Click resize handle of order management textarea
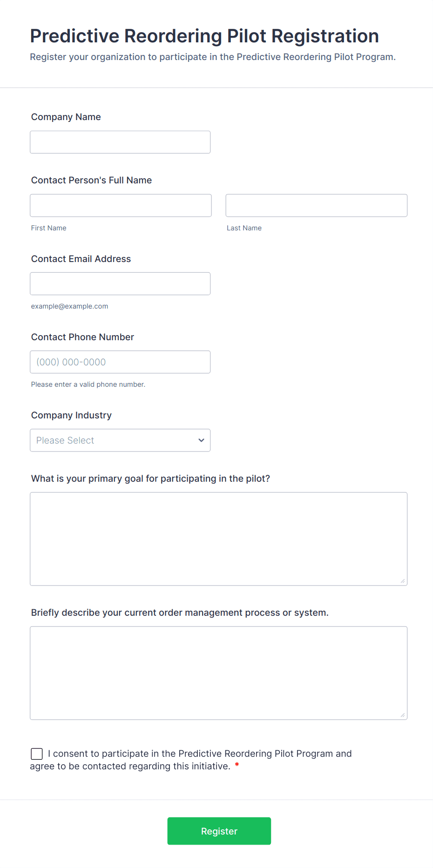 click(403, 715)
